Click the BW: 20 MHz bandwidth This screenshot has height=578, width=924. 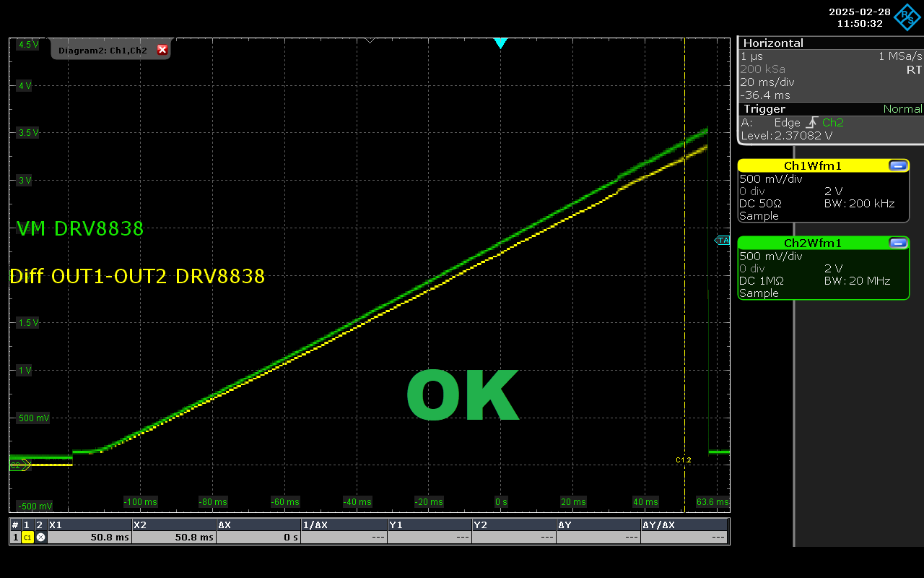point(857,281)
